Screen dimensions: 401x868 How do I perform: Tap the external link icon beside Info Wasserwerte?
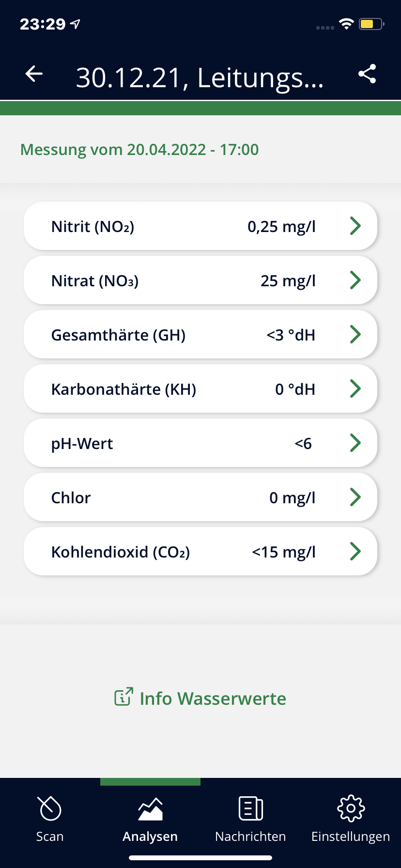[x=123, y=697]
